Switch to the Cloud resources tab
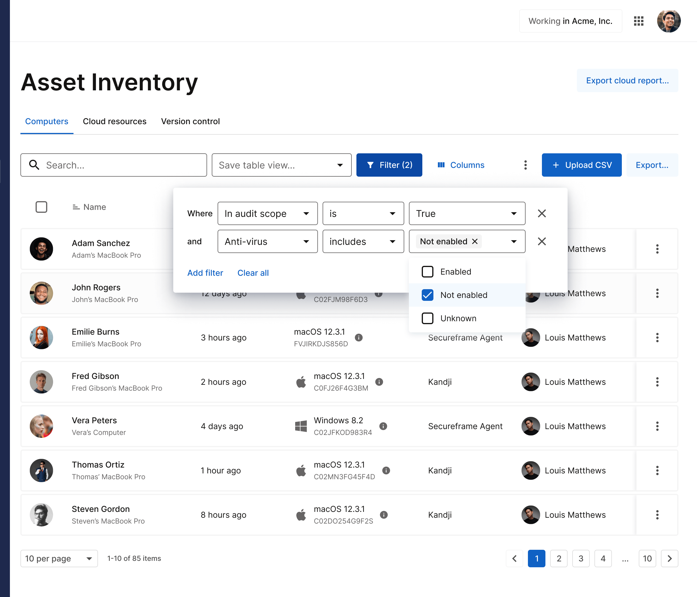This screenshot has width=700, height=597. point(115,121)
